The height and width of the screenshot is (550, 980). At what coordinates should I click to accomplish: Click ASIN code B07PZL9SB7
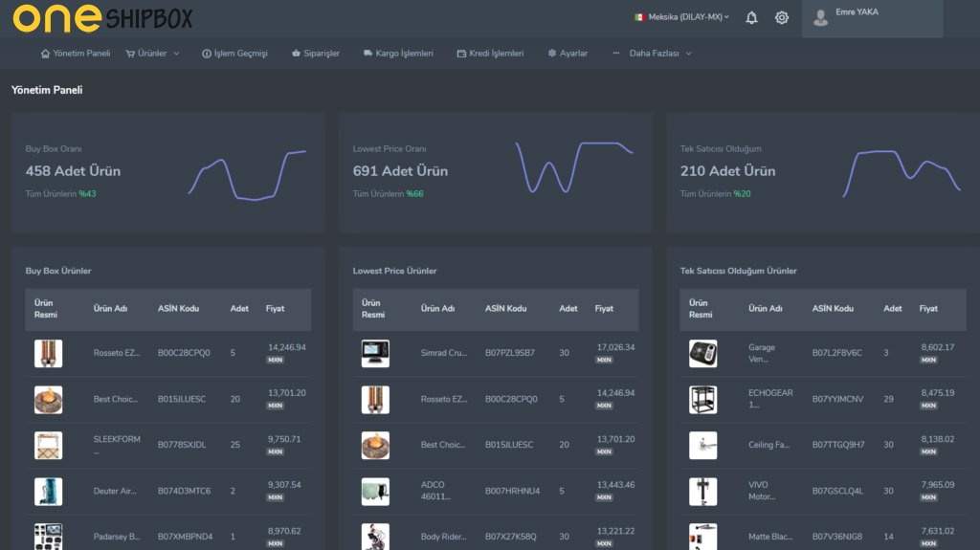point(510,353)
